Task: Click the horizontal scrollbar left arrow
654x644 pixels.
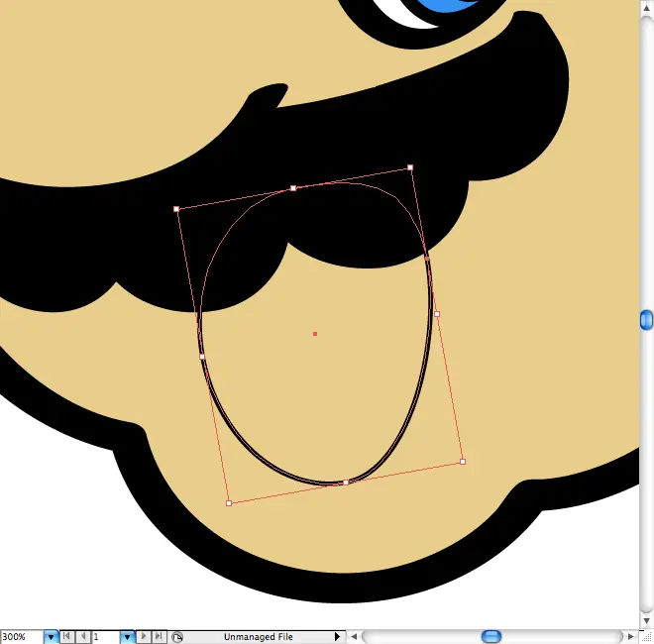Action: coord(354,637)
